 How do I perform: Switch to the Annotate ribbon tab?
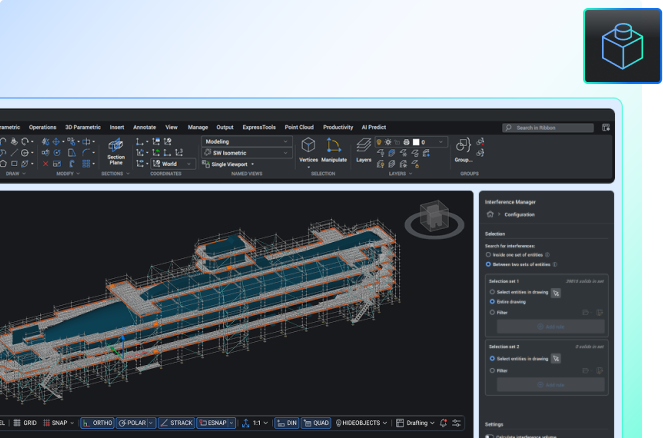[145, 127]
